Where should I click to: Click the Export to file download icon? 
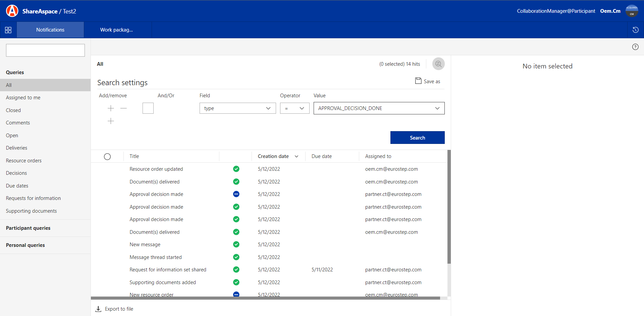[x=98, y=309]
